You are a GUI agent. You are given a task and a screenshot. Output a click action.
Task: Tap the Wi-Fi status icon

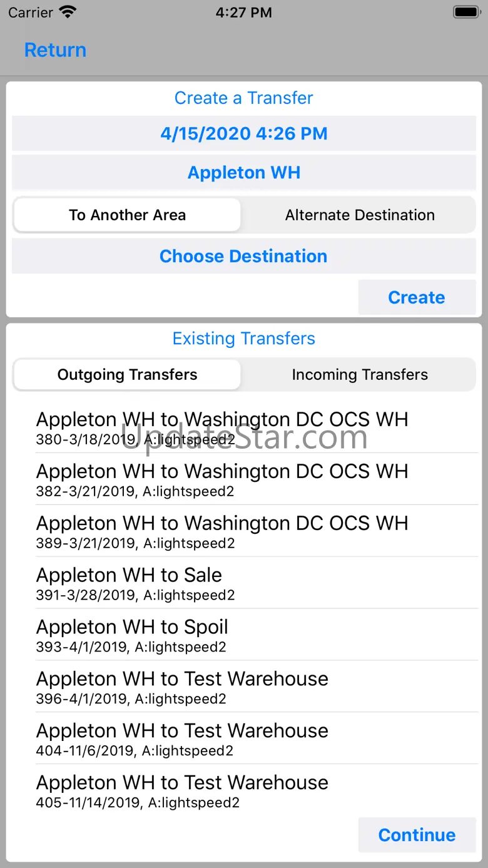point(67,12)
